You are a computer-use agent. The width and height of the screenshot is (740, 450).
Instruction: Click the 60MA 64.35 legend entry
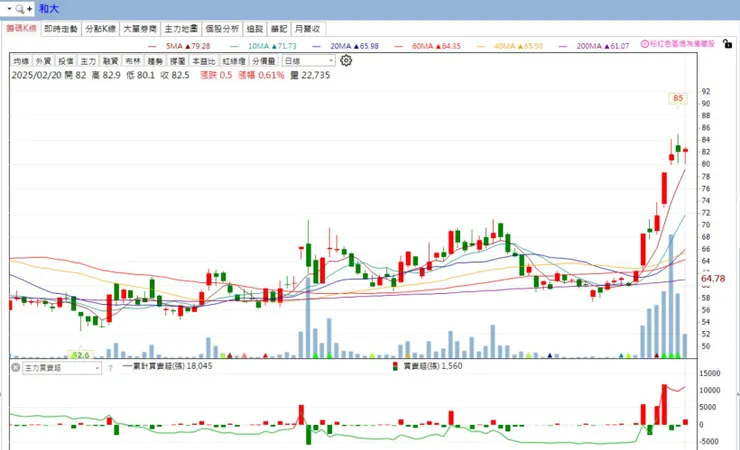436,46
